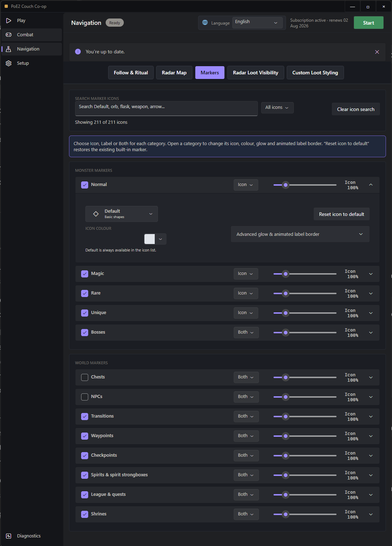The image size is (392, 546).
Task: Expand the Magic category row
Action: [x=371, y=274]
